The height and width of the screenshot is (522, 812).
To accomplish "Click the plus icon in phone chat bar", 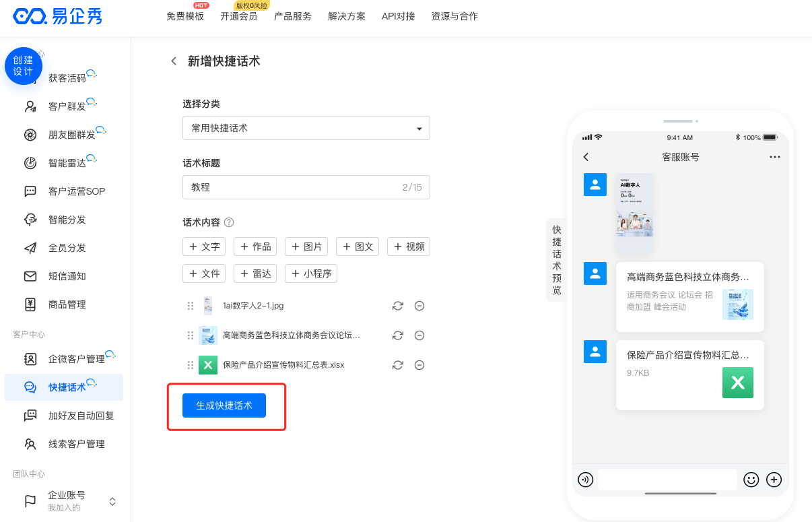I will pyautogui.click(x=774, y=480).
